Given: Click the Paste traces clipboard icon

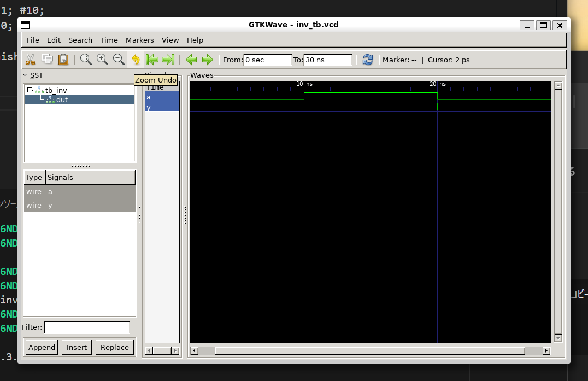Looking at the screenshot, I should point(63,60).
